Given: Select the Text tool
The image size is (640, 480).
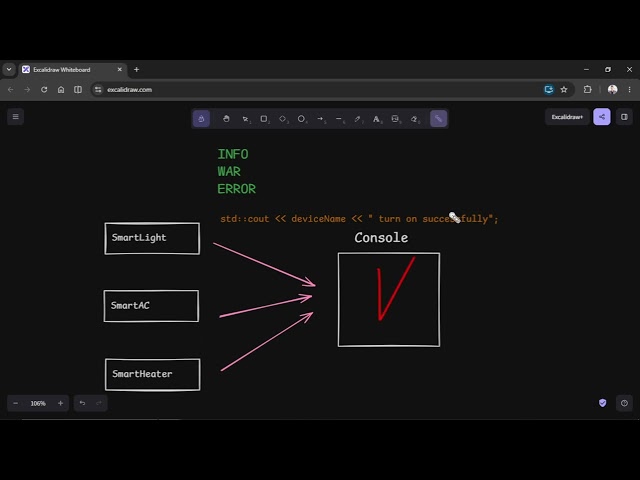Looking at the screenshot, I should (376, 119).
